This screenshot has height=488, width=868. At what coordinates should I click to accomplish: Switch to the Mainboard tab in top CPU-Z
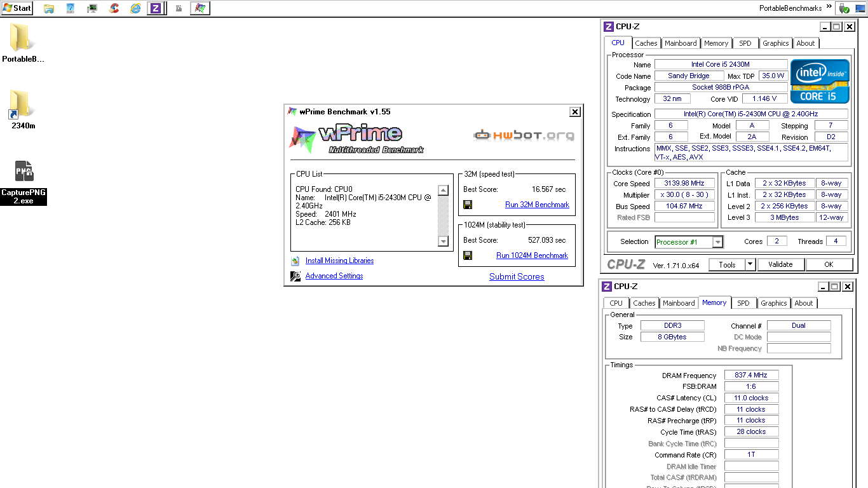pos(681,43)
